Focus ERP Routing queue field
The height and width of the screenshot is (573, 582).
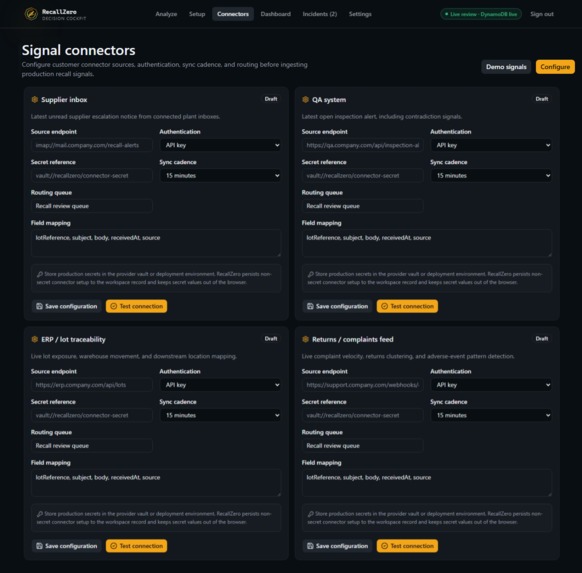coord(92,446)
